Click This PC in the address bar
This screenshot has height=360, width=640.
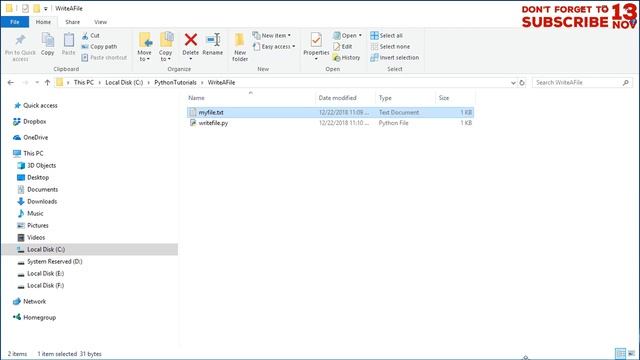84,82
